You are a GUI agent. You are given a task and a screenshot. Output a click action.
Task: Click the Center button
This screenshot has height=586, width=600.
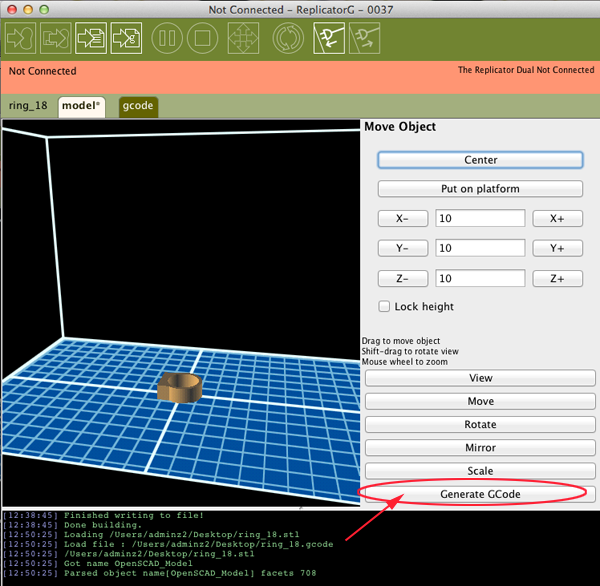[480, 160]
